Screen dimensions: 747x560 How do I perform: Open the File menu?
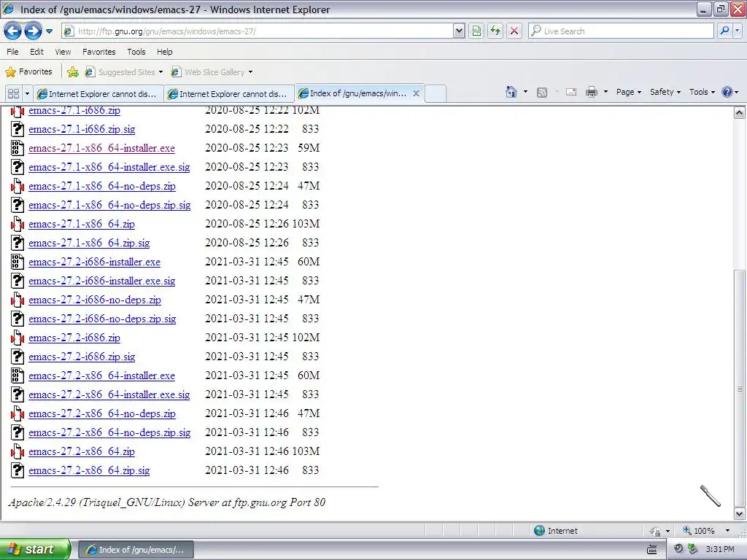[x=12, y=52]
